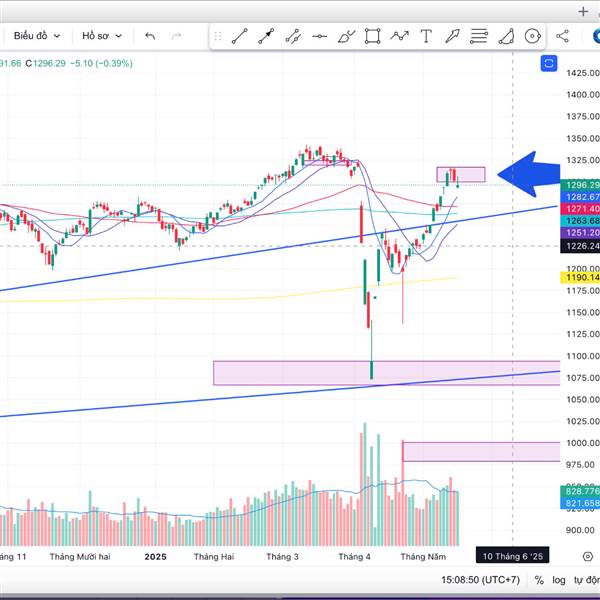Open the Hồ sơ dropdown menu

(x=102, y=36)
